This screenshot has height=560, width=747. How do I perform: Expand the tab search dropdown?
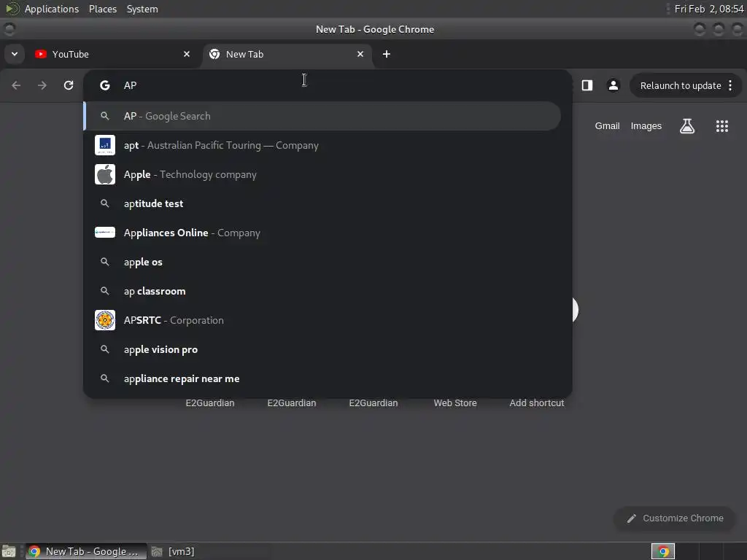pos(15,54)
